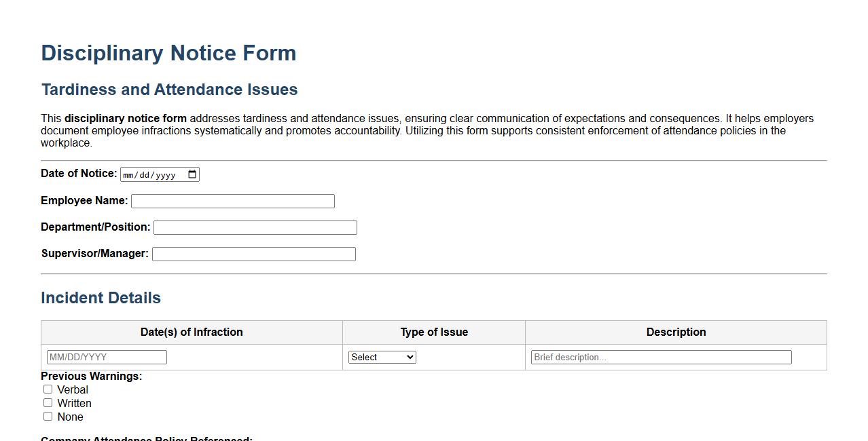Click the Tardiness and Attendance Issues subheading

coord(169,89)
